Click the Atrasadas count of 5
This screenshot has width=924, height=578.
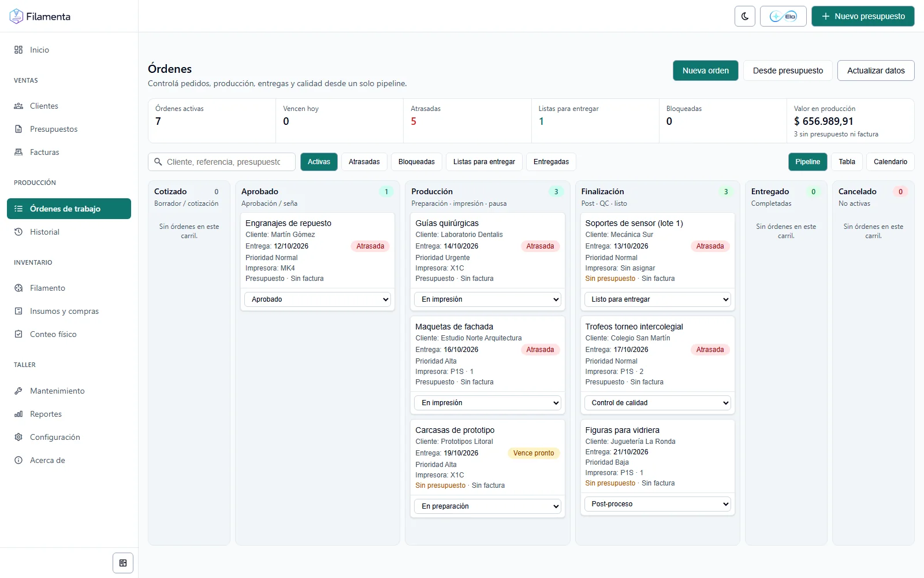point(413,121)
